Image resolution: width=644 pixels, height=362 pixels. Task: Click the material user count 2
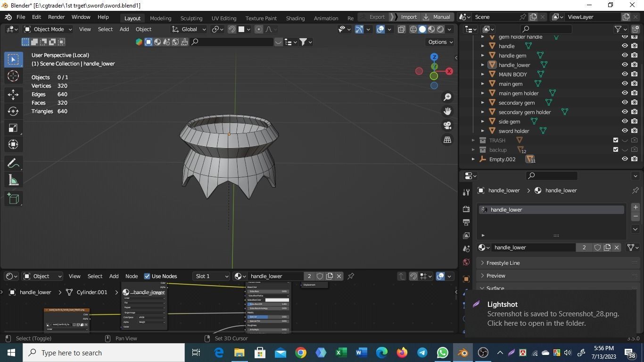coord(584,247)
